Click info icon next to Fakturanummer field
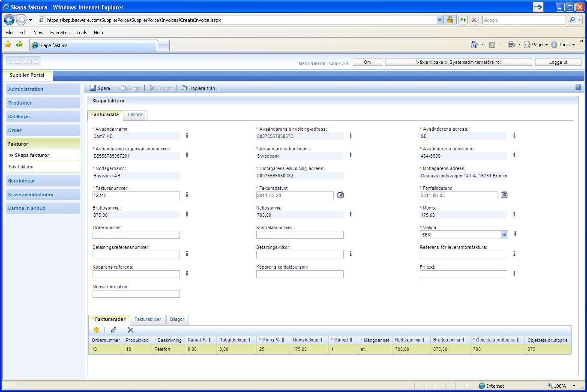 (x=187, y=195)
